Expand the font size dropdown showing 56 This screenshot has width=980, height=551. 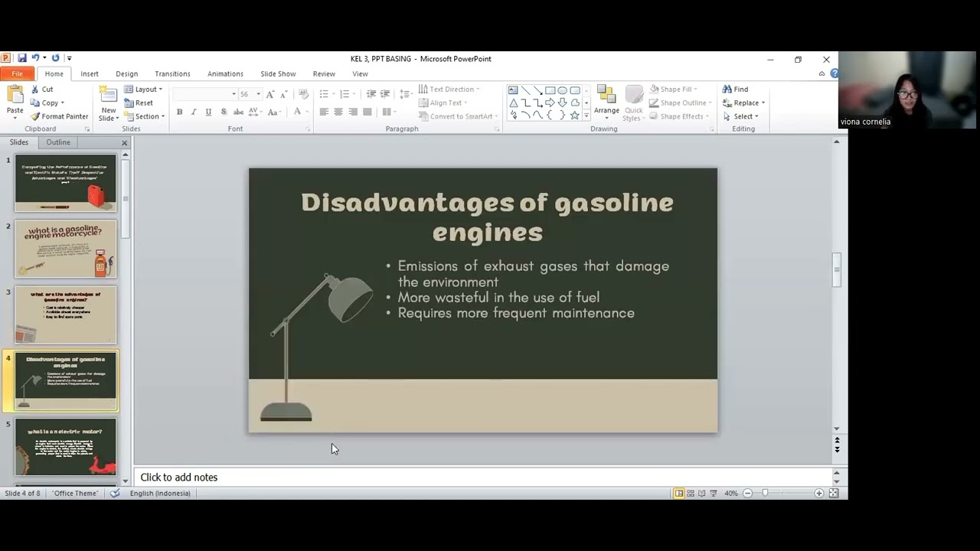tap(258, 94)
